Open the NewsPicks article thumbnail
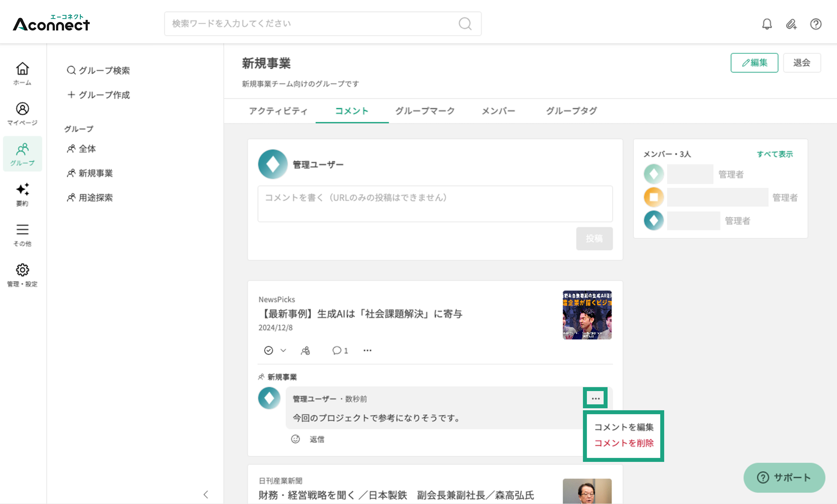Viewport: 837px width, 504px height. (x=587, y=315)
